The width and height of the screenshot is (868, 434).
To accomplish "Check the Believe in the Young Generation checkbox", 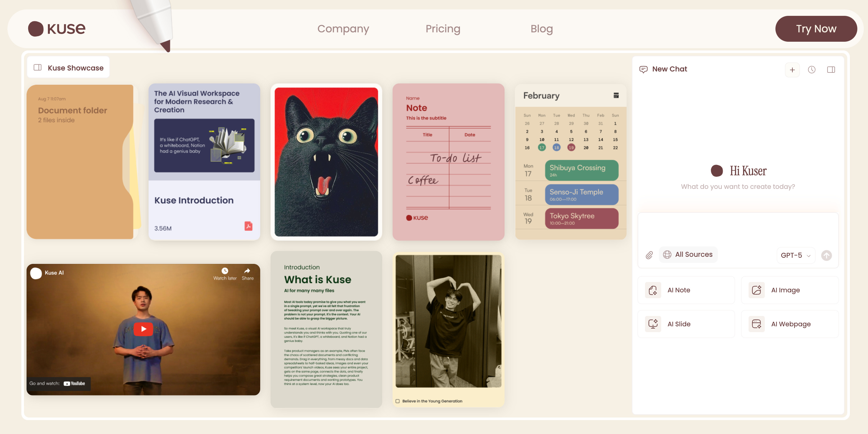I will [398, 401].
